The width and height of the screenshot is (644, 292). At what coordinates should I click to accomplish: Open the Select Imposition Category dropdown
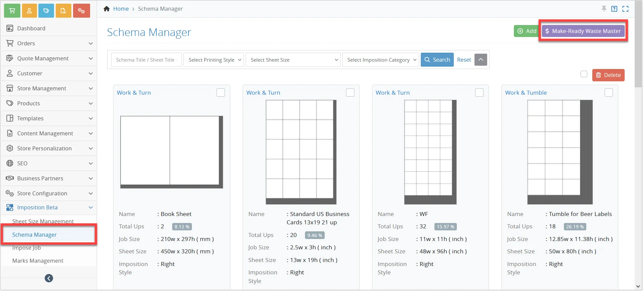[381, 60]
